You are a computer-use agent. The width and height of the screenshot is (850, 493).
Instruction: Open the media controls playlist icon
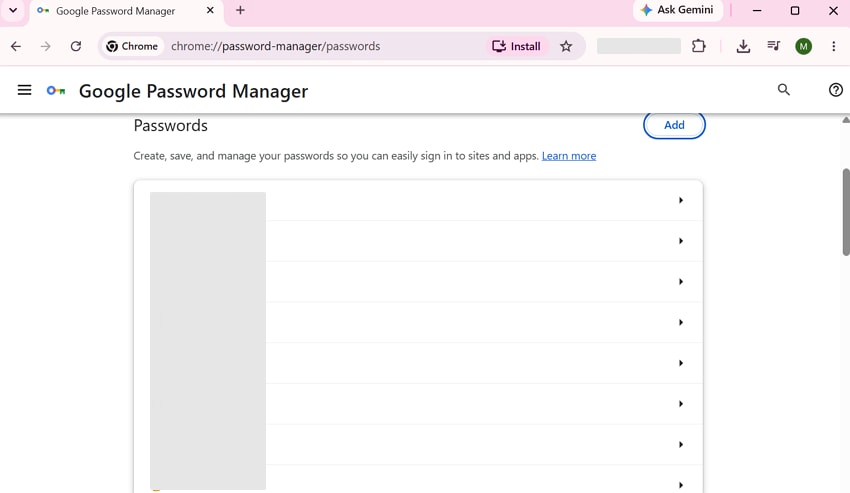pyautogui.click(x=774, y=46)
